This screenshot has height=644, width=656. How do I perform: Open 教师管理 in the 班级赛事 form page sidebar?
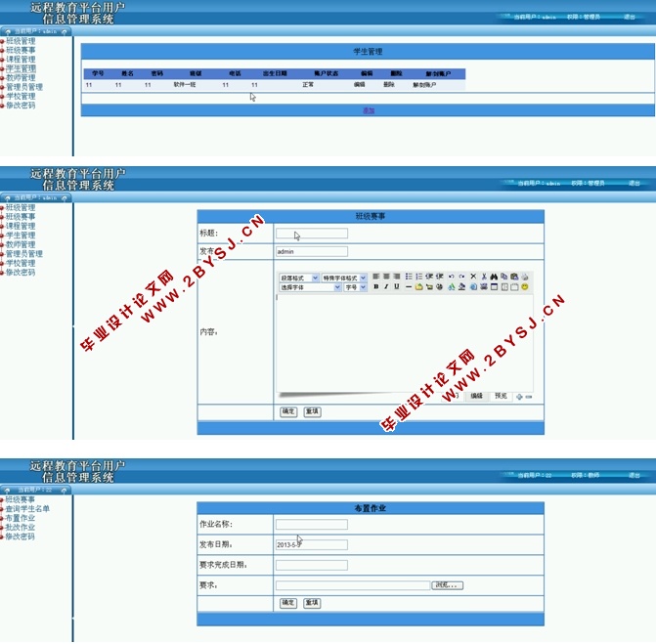click(x=21, y=244)
